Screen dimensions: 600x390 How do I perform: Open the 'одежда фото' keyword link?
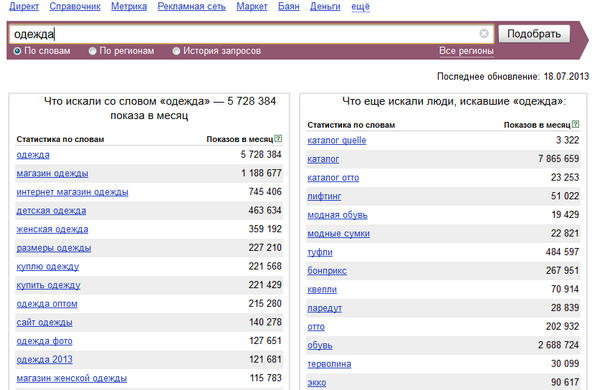[x=44, y=341]
